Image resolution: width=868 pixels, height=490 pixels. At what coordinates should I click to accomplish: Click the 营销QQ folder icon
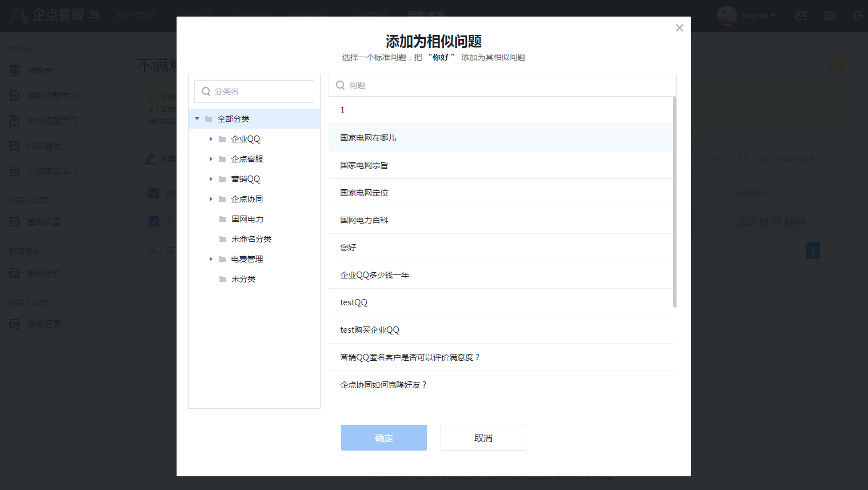tap(222, 179)
